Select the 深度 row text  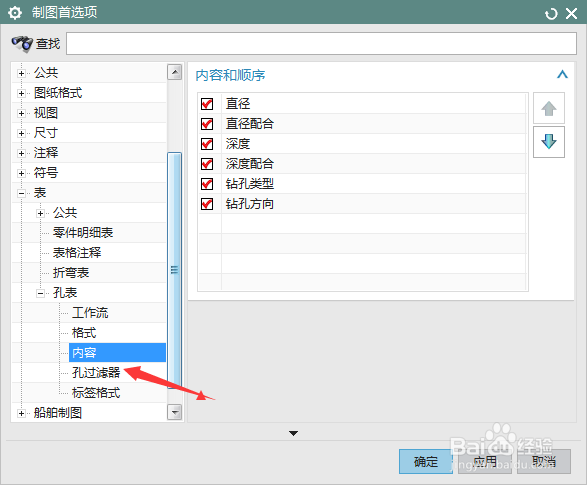[x=238, y=144]
